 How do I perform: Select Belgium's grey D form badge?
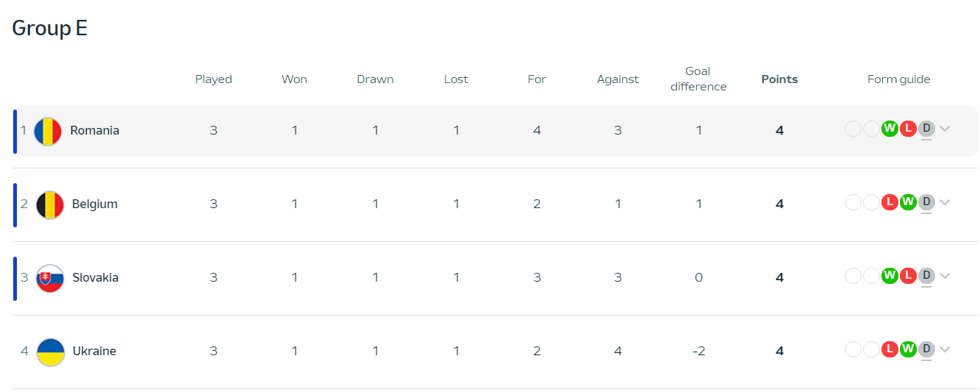[926, 202]
